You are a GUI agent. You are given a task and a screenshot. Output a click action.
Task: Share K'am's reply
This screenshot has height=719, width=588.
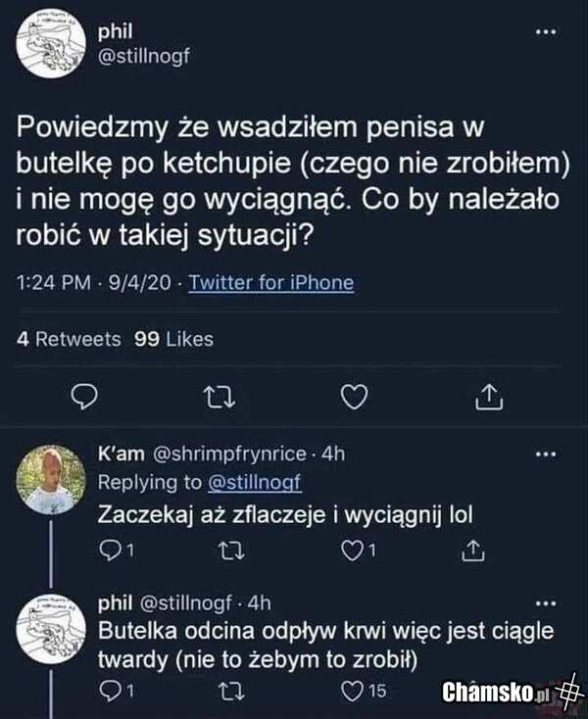(472, 552)
